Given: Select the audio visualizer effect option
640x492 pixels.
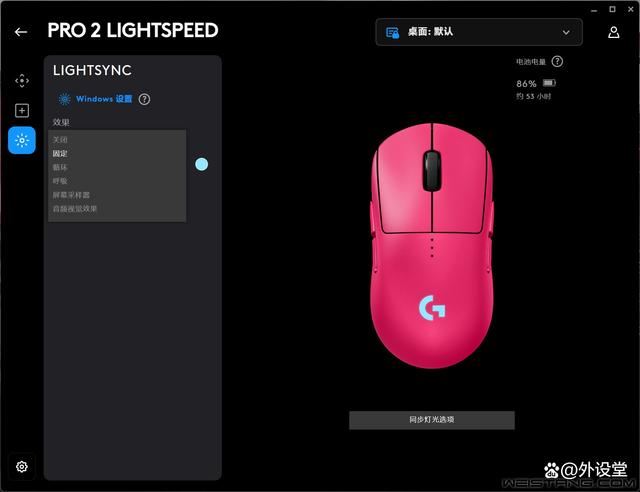Looking at the screenshot, I should tap(75, 209).
